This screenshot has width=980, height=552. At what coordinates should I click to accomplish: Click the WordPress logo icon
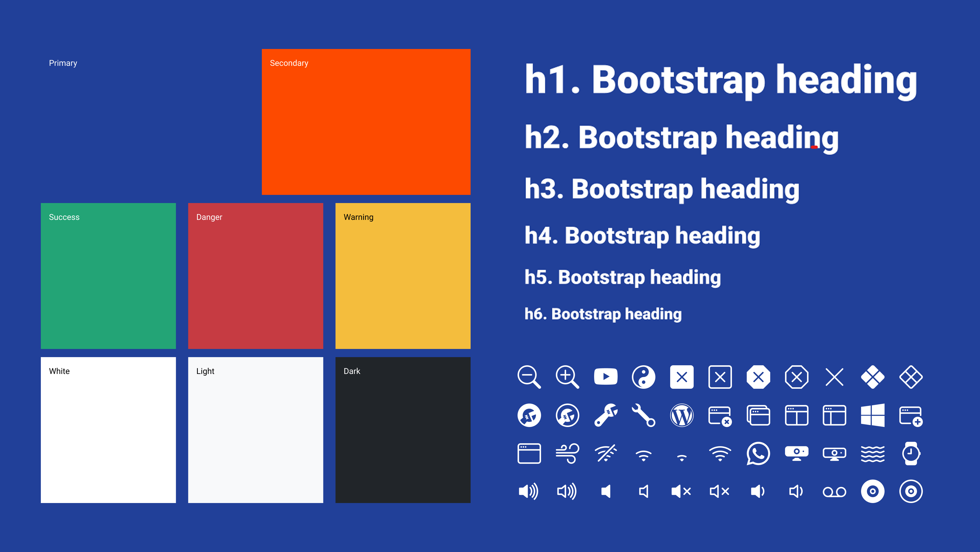click(682, 415)
